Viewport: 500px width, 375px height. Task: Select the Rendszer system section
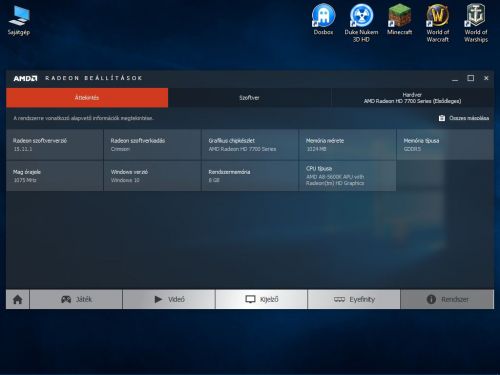(447, 299)
